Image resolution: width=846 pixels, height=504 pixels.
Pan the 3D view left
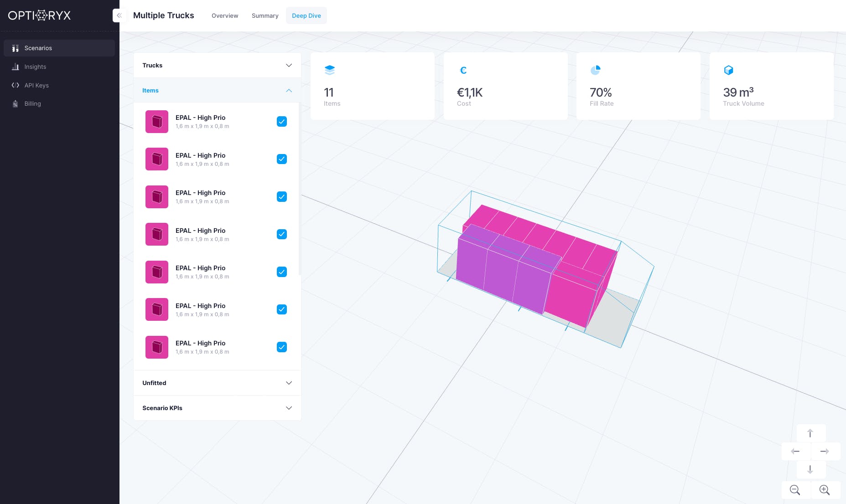click(x=795, y=451)
